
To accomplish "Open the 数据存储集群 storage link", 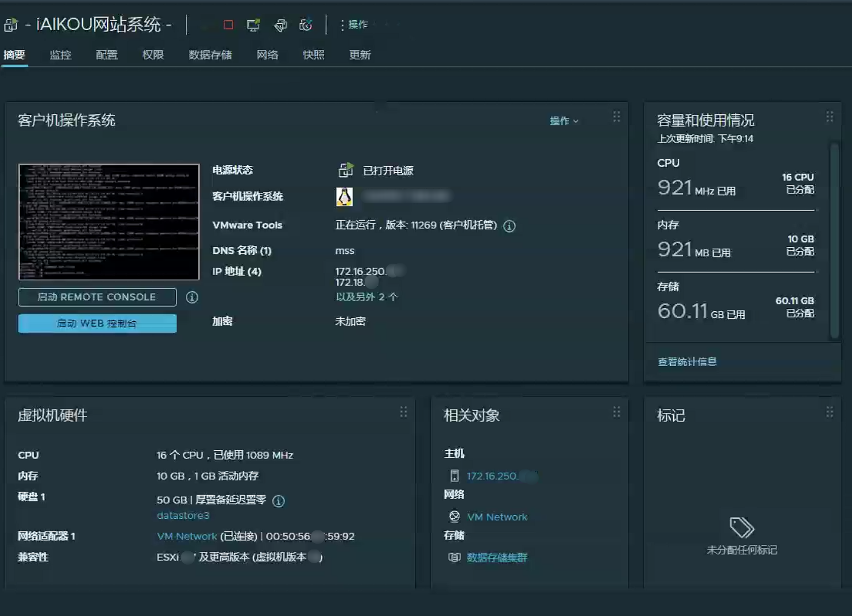I will pos(498,557).
